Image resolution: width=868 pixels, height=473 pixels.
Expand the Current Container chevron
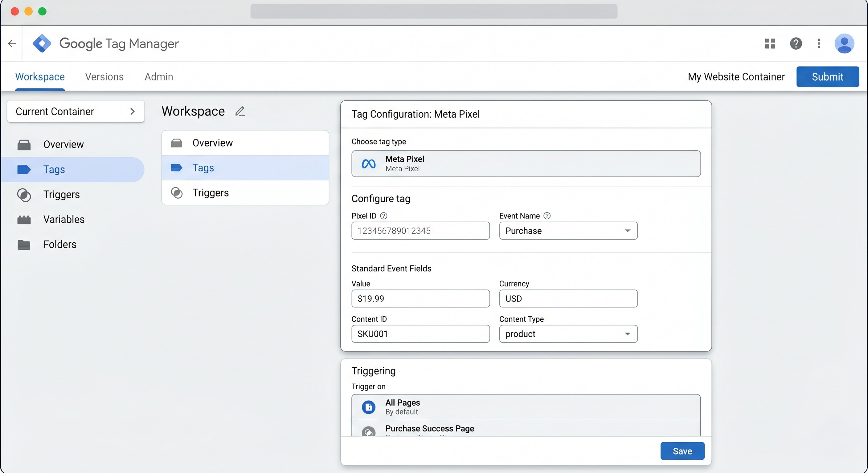pyautogui.click(x=133, y=111)
